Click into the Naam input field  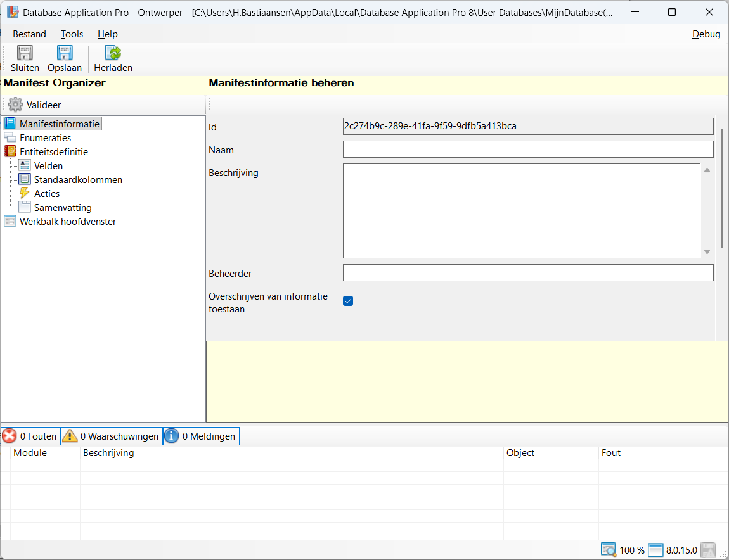pos(527,149)
